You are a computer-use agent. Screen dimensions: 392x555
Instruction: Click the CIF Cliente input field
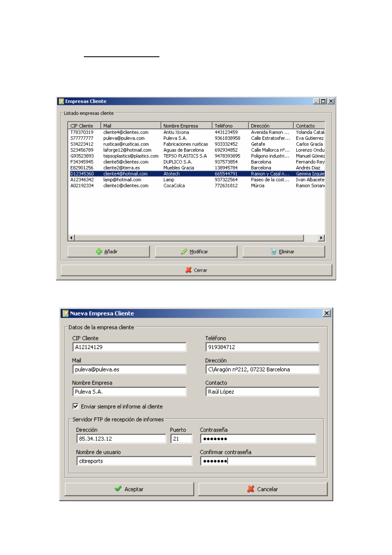tap(129, 347)
